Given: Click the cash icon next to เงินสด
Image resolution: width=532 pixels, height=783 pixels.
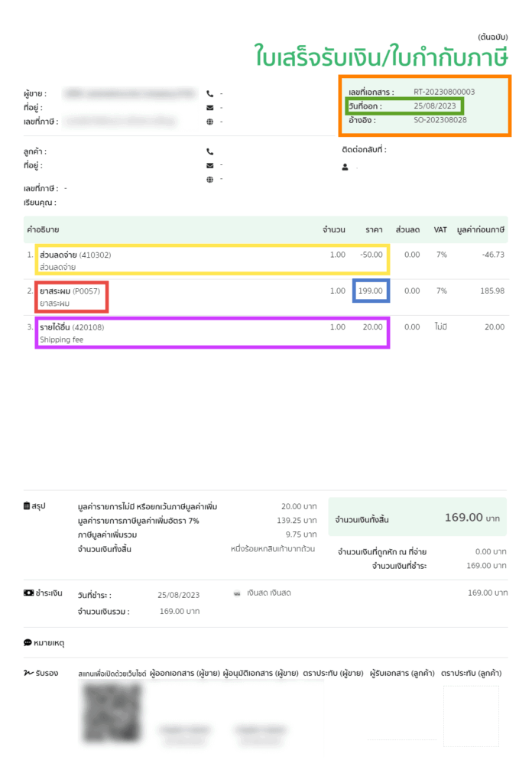Looking at the screenshot, I should click(238, 593).
